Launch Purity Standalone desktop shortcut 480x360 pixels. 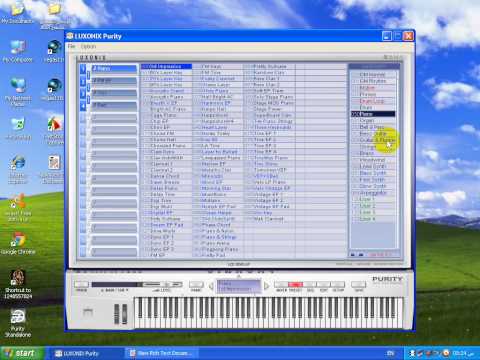click(18, 323)
